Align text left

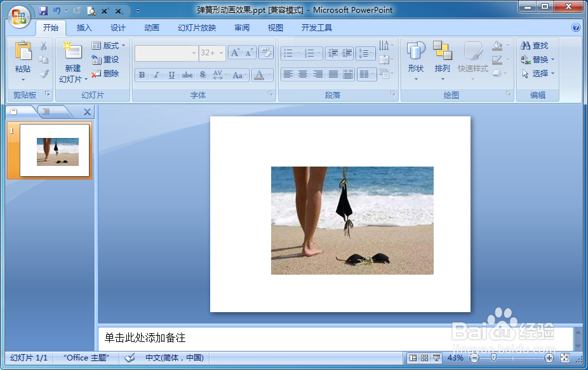[288, 74]
